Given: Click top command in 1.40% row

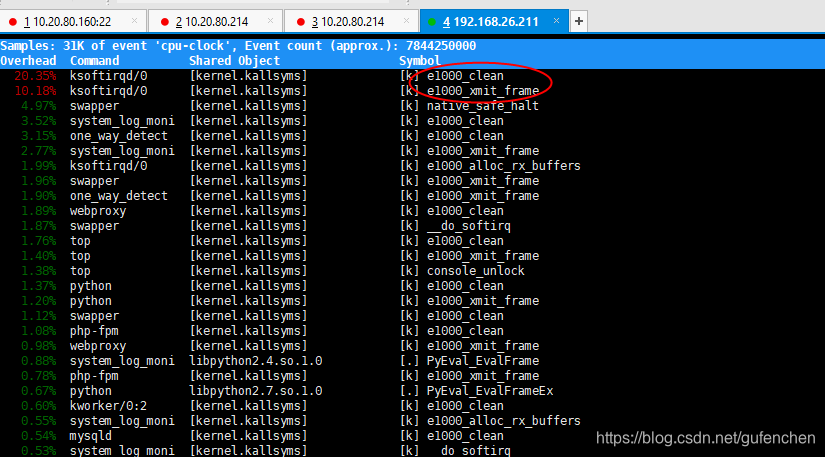Looking at the screenshot, I should (81, 256).
